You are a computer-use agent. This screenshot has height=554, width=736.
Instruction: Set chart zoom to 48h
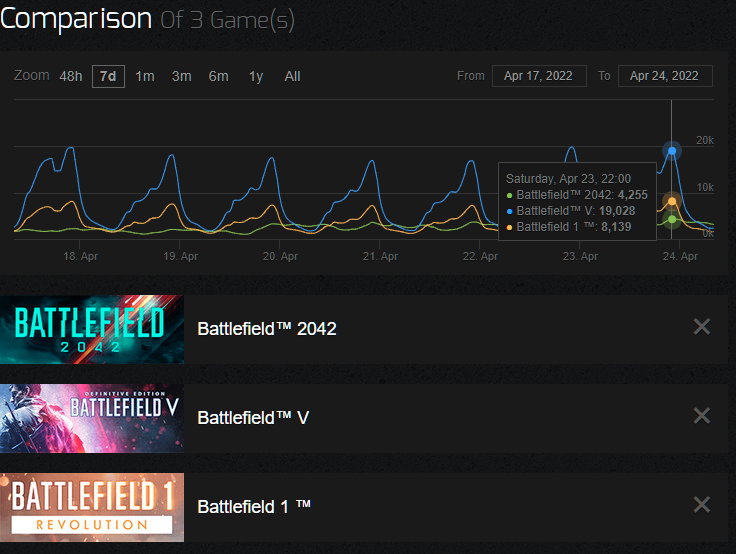click(x=71, y=76)
